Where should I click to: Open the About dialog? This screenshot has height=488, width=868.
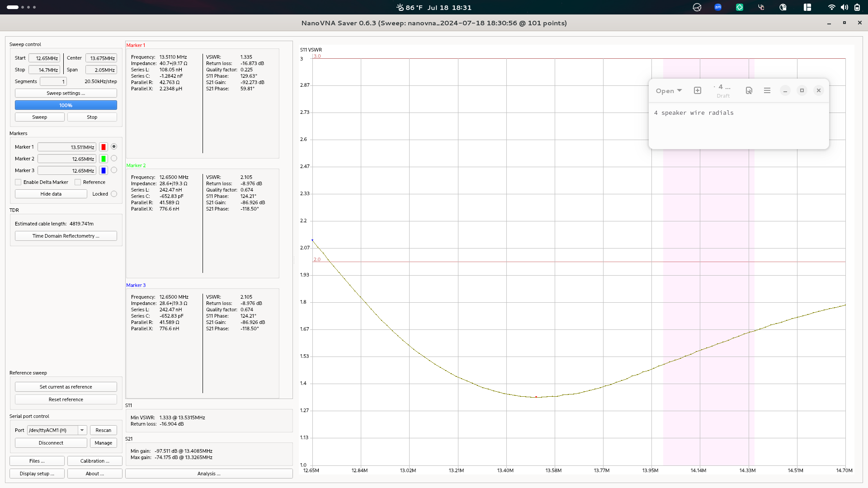click(95, 474)
